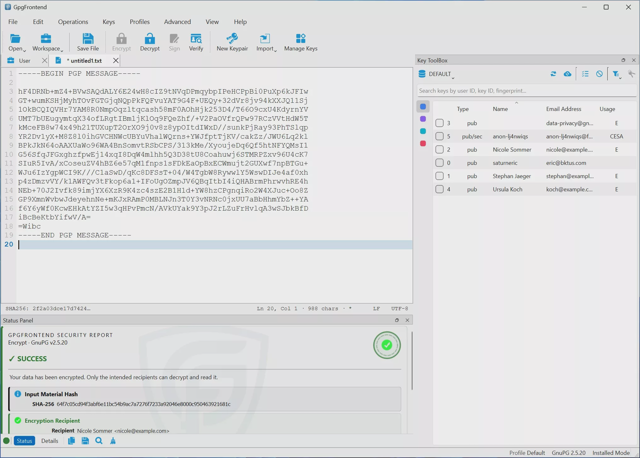Screen dimensions: 640x458
Task: Sort keys by the Name column header
Action: [x=500, y=109]
